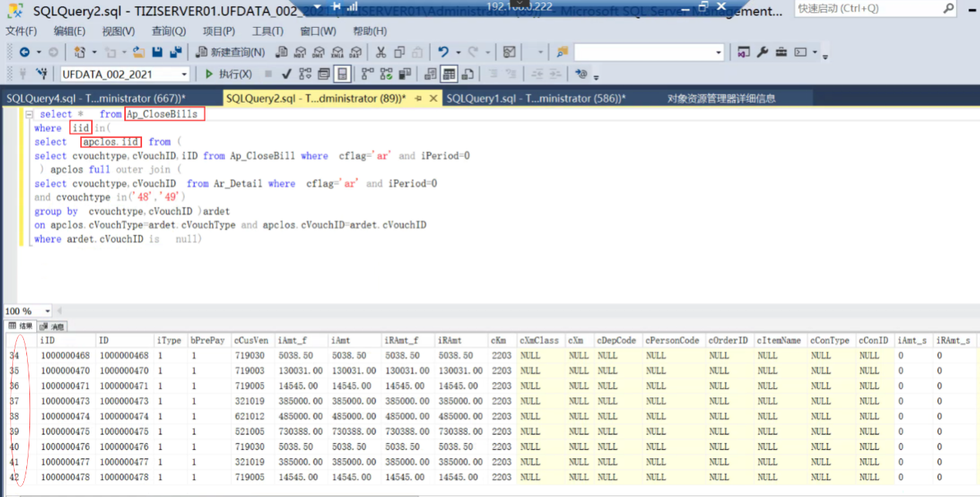Click the navigate Back arrow icon
Image resolution: width=980 pixels, height=497 pixels.
[25, 52]
